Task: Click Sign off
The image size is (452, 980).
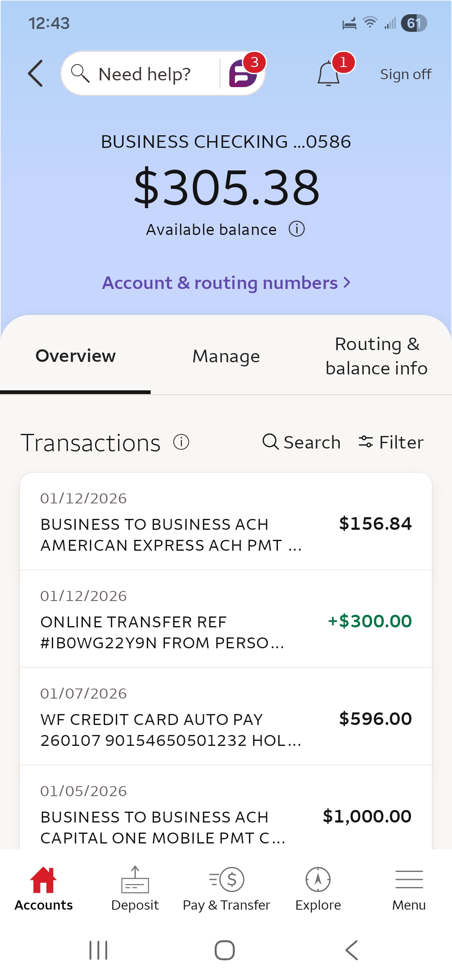Action: [406, 74]
